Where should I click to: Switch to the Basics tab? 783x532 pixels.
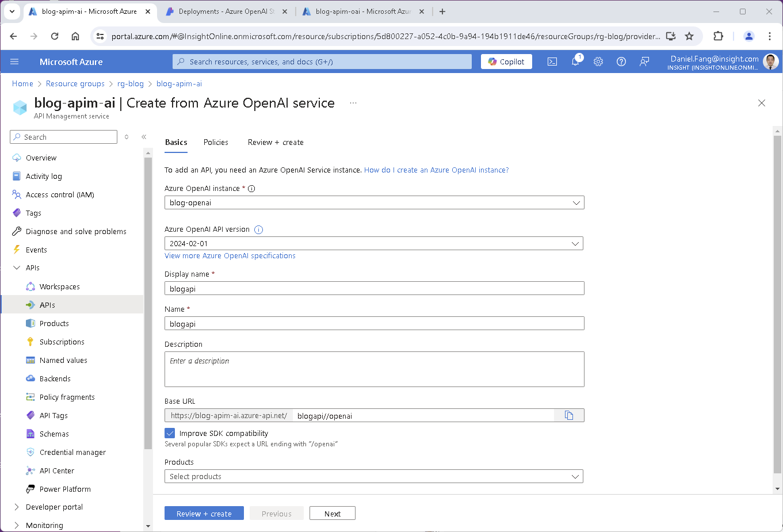click(x=176, y=142)
